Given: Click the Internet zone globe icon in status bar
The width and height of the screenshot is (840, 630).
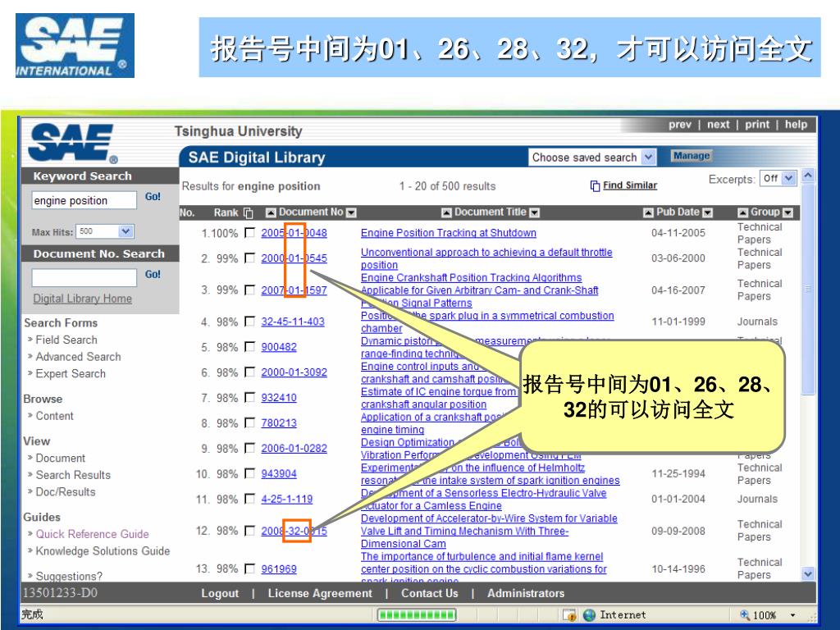Looking at the screenshot, I should pyautogui.click(x=589, y=615).
